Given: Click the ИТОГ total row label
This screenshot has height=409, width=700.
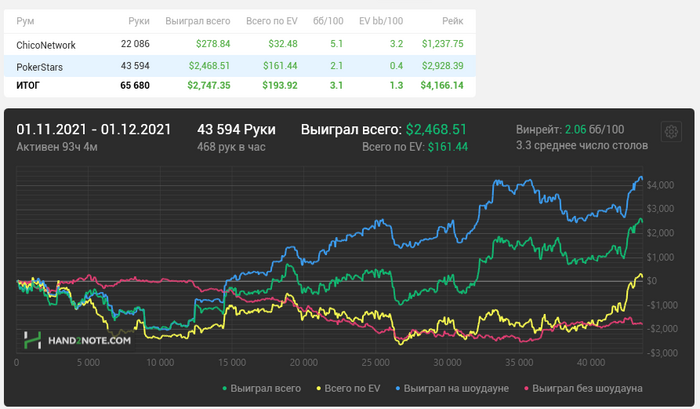Looking at the screenshot, I should [x=28, y=85].
